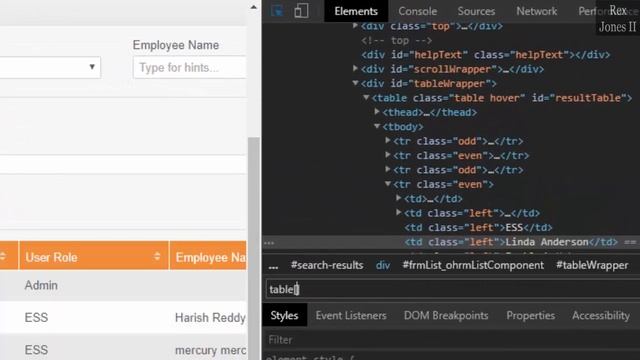This screenshot has height=360, width=640.
Task: Click the Employee Name hints field
Action: click(x=190, y=67)
